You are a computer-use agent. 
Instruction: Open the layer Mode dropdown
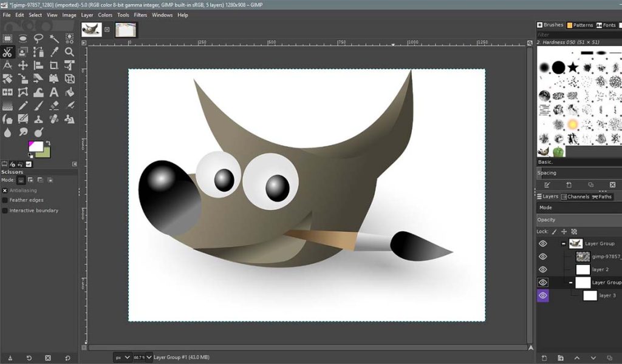[x=579, y=207]
